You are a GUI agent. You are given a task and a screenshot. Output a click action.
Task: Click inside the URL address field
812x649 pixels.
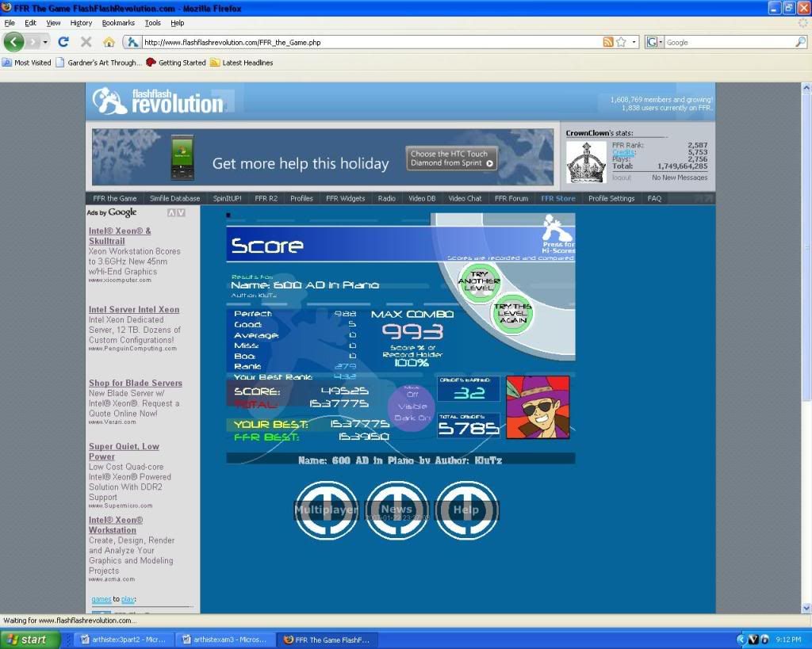point(357,42)
